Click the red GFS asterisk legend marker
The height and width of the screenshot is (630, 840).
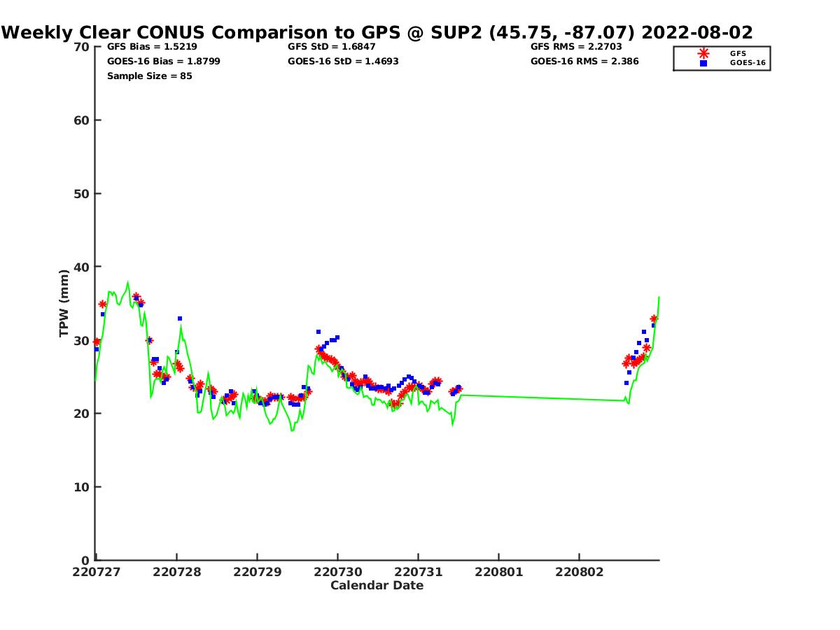[x=703, y=53]
